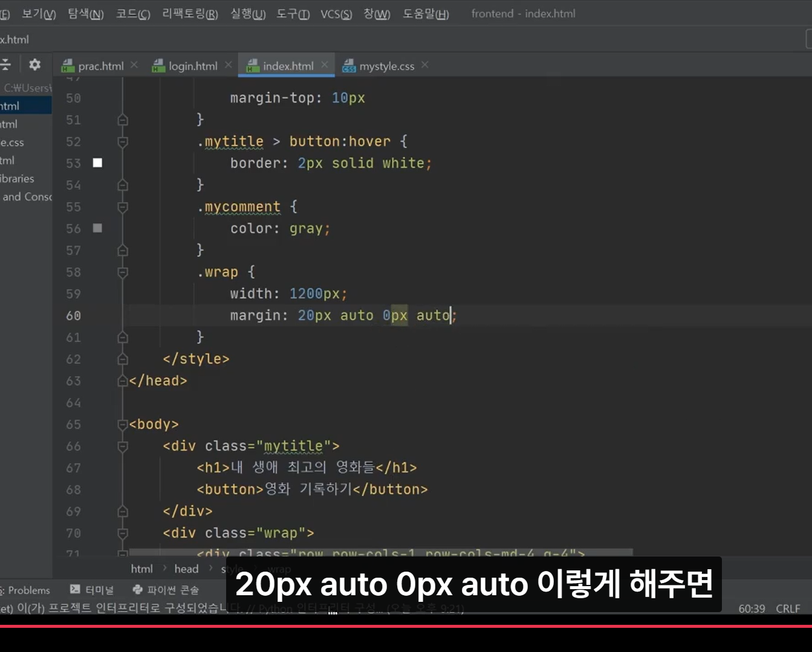Click line number 64 in the gutter
The image size is (812, 652).
click(73, 402)
